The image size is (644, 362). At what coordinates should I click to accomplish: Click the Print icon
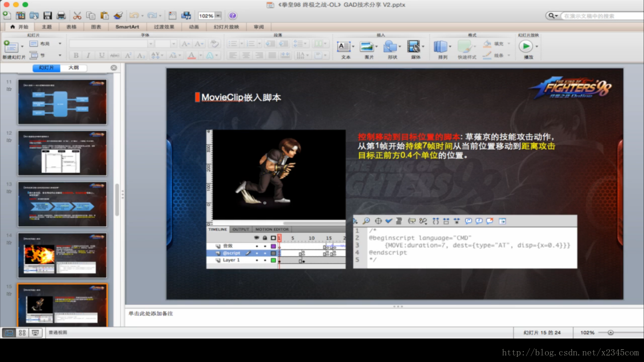pos(61,16)
